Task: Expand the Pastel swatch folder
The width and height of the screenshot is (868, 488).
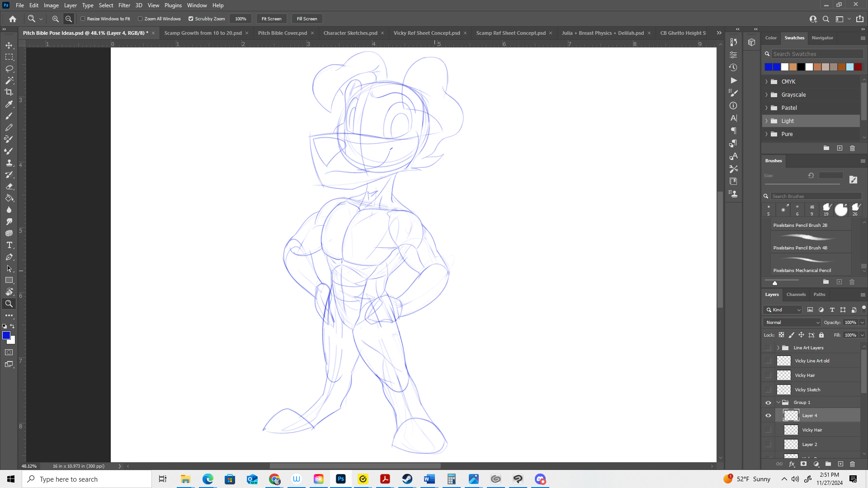Action: pos(766,108)
